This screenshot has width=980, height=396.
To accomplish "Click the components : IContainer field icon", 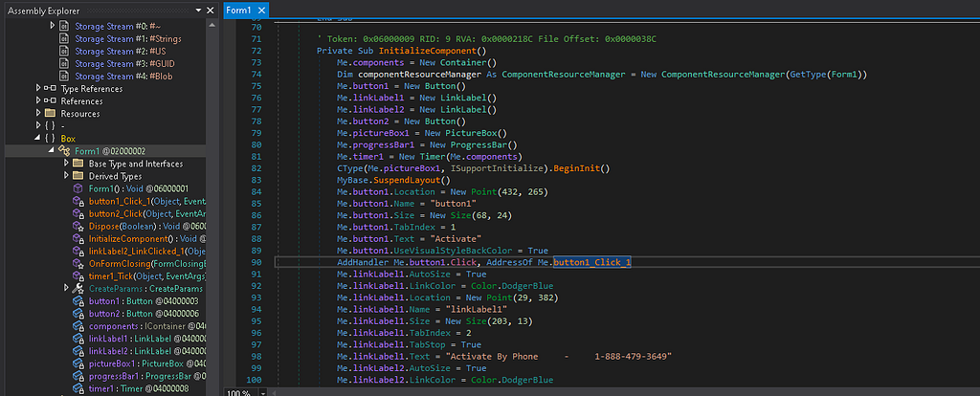I will (x=78, y=326).
